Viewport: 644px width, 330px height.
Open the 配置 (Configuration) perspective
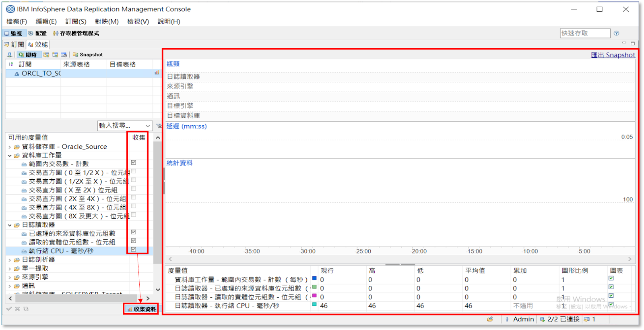(37, 33)
